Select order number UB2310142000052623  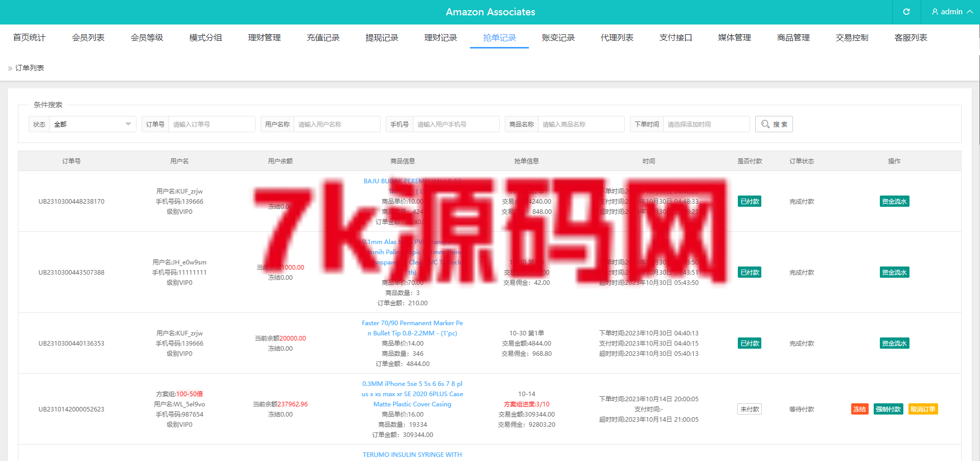point(72,409)
